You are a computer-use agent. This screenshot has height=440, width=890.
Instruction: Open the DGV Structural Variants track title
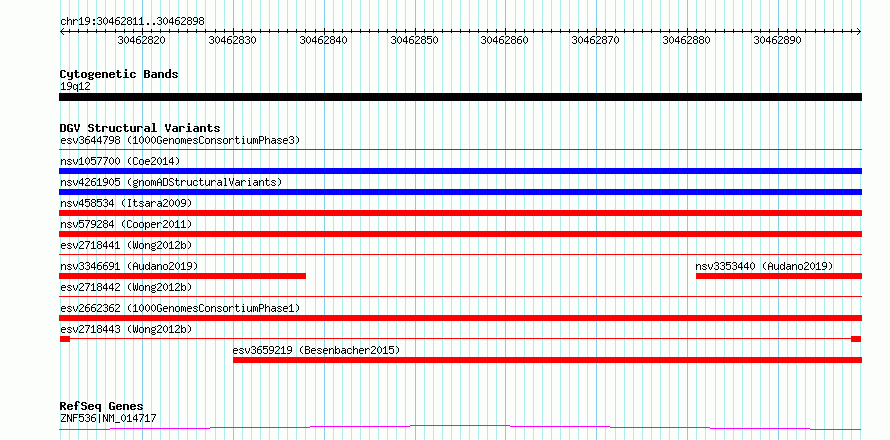[140, 128]
